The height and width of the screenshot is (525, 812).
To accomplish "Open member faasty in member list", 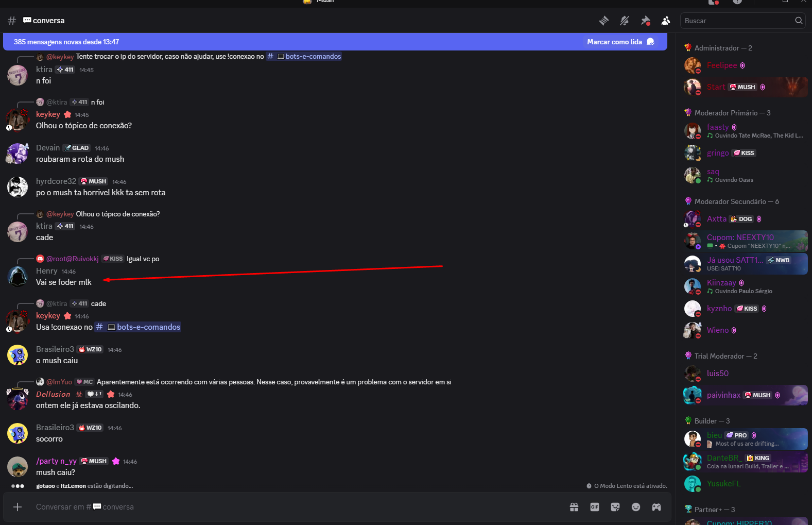I will tap(745, 131).
